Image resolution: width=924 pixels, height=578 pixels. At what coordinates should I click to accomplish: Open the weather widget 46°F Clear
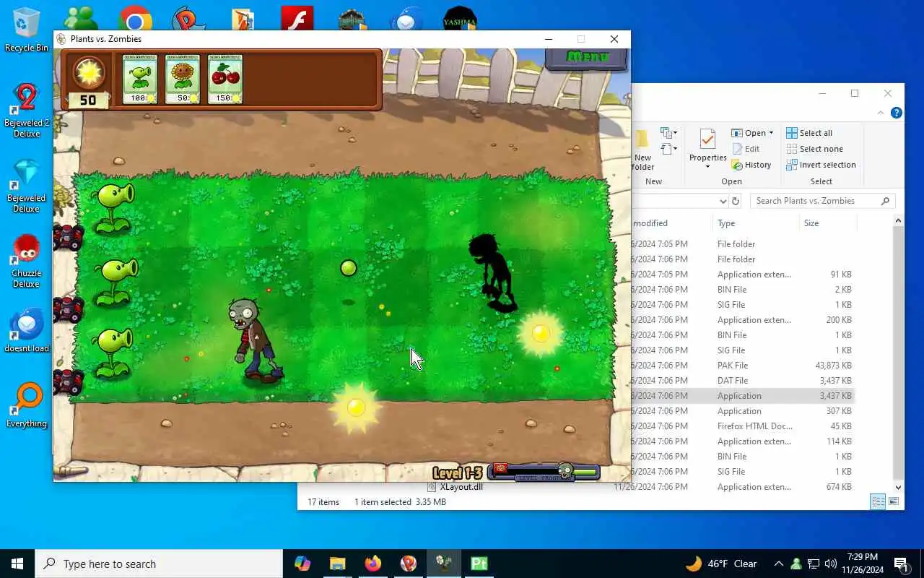point(721,564)
